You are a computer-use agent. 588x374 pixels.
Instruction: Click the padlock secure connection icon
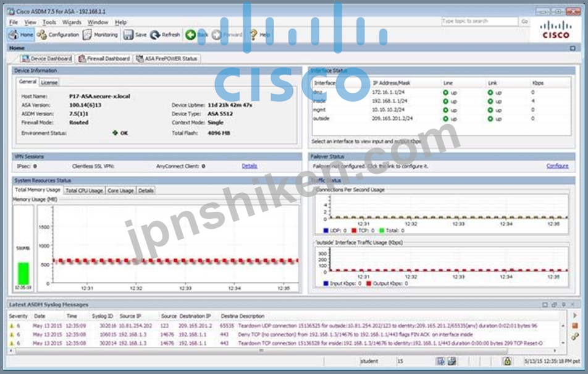pos(507,361)
